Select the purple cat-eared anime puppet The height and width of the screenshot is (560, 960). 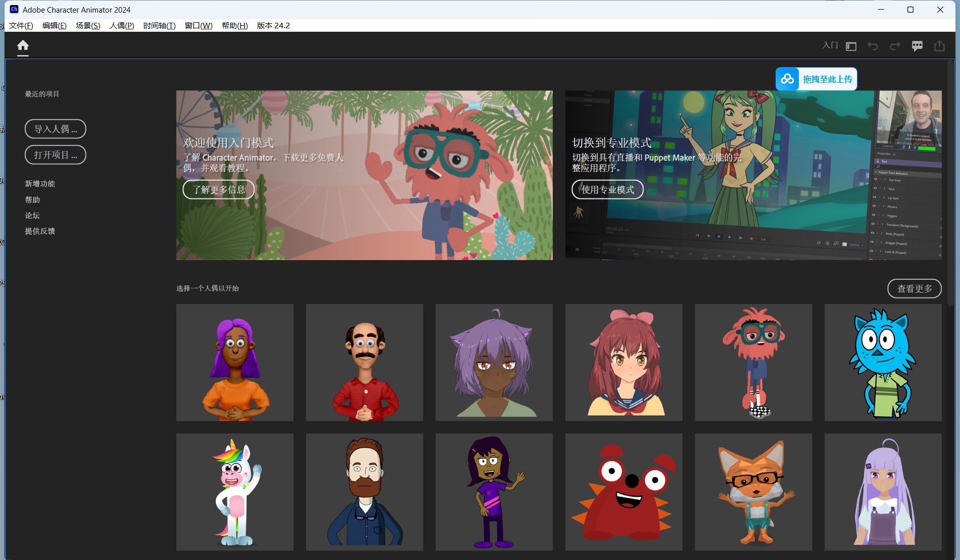tap(494, 363)
